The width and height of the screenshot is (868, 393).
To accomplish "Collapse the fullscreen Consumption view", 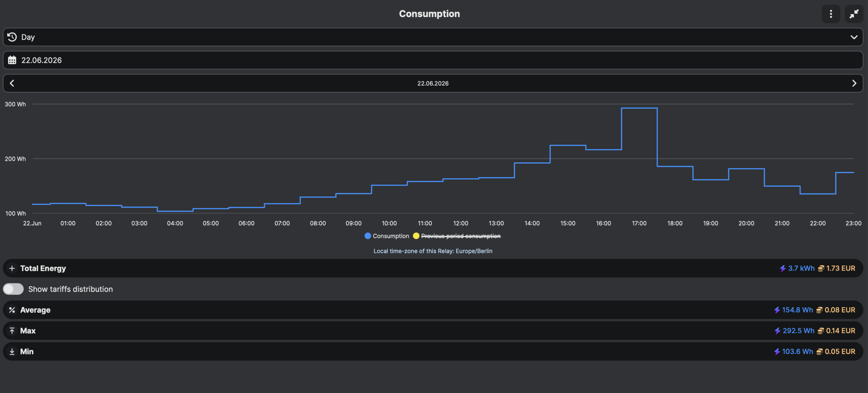I will tap(854, 14).
